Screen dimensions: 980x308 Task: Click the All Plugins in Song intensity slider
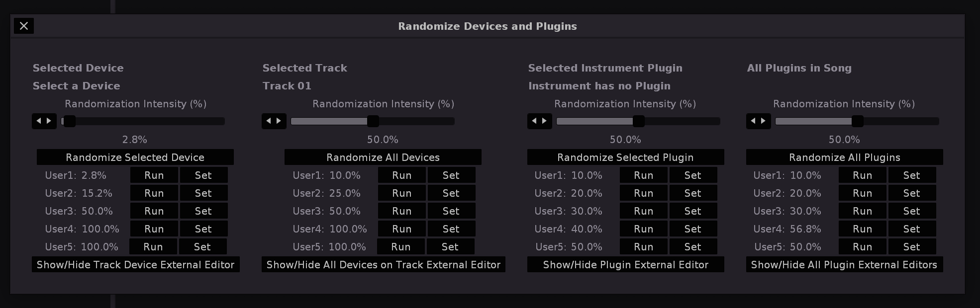[x=857, y=121]
